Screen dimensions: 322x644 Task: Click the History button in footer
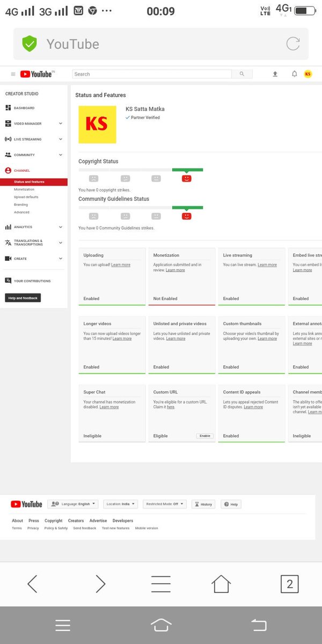pos(203,504)
